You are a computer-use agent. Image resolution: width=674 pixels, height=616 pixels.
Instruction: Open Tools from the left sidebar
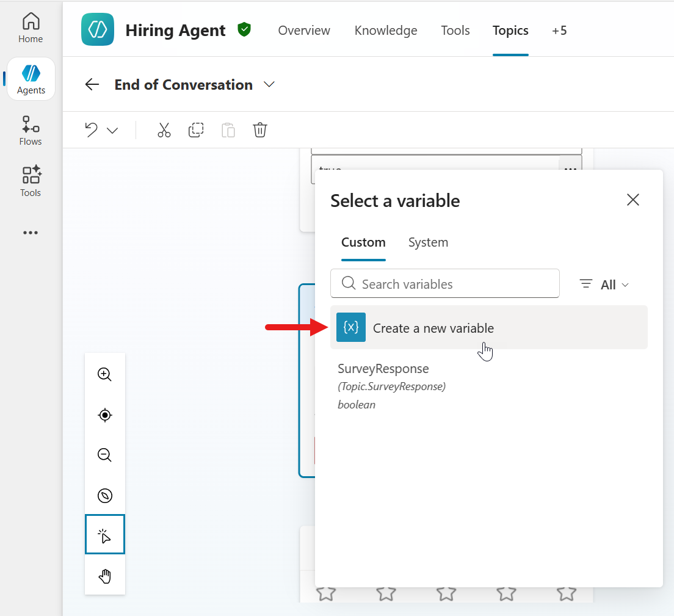coord(31,181)
